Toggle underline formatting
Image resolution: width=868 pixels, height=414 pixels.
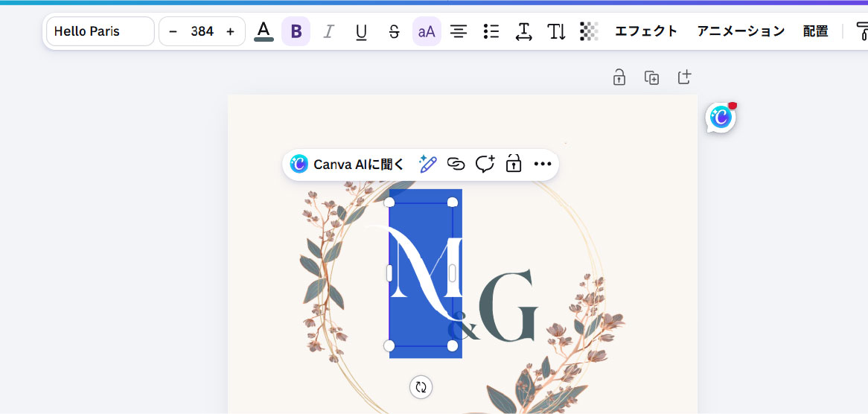click(362, 31)
